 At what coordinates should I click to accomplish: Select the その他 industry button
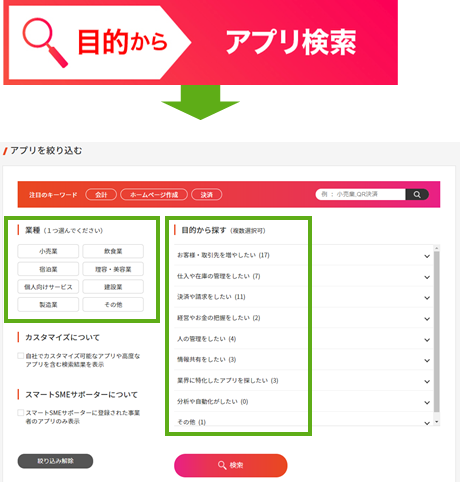(x=113, y=305)
